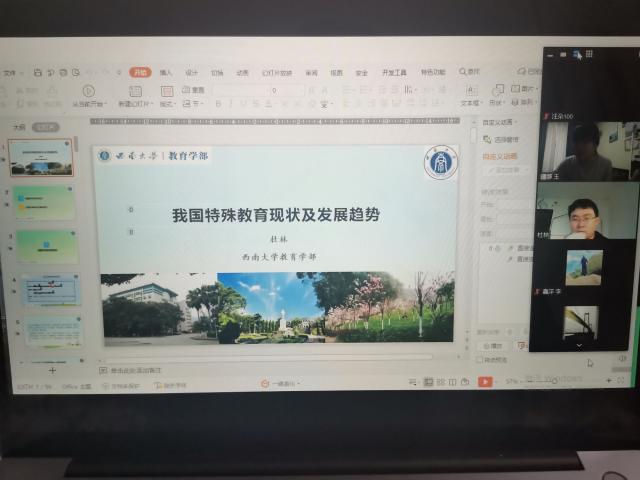Click the slide title 我国特殊教育现状及发展趋势

coord(276,215)
